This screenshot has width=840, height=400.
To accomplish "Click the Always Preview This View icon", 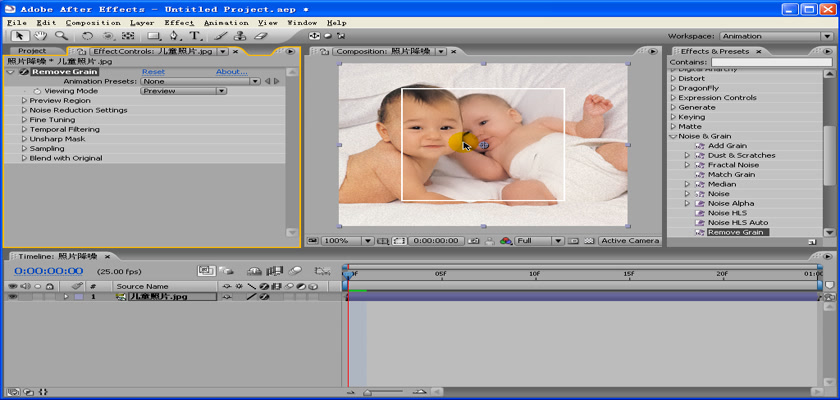I will [313, 241].
